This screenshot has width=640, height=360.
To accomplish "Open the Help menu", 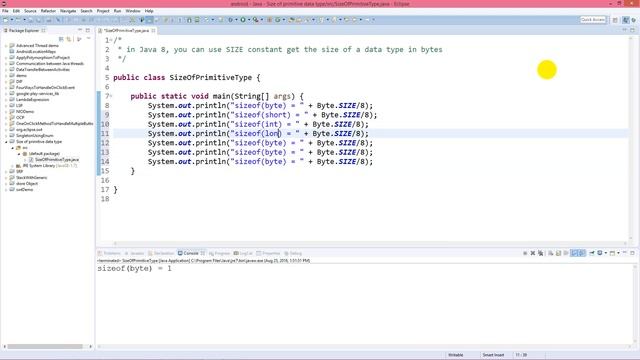I will point(149,11).
